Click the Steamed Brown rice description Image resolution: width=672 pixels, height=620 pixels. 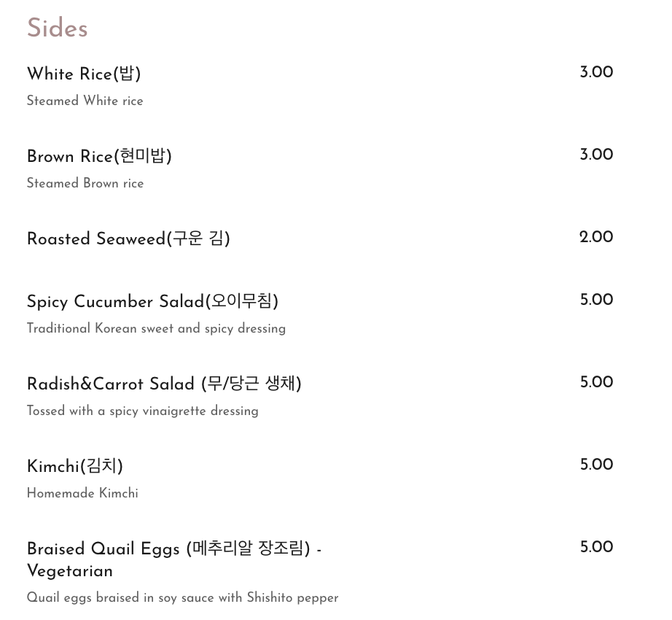[x=85, y=184]
